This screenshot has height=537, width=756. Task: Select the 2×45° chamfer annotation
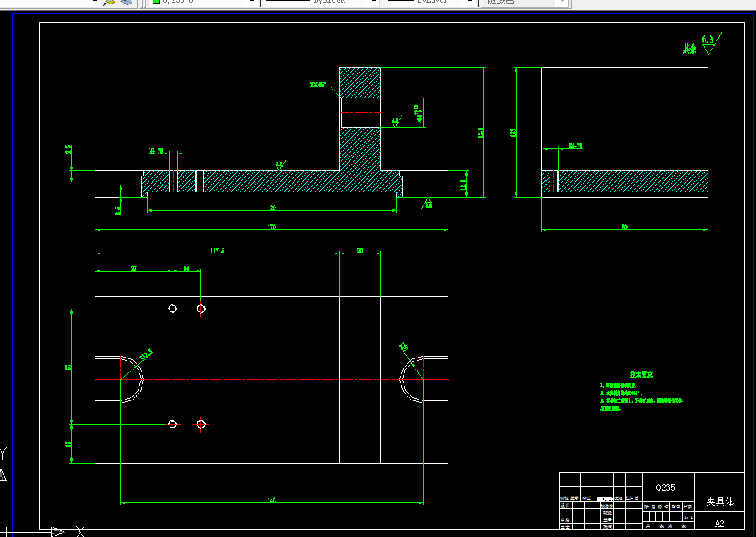[319, 84]
